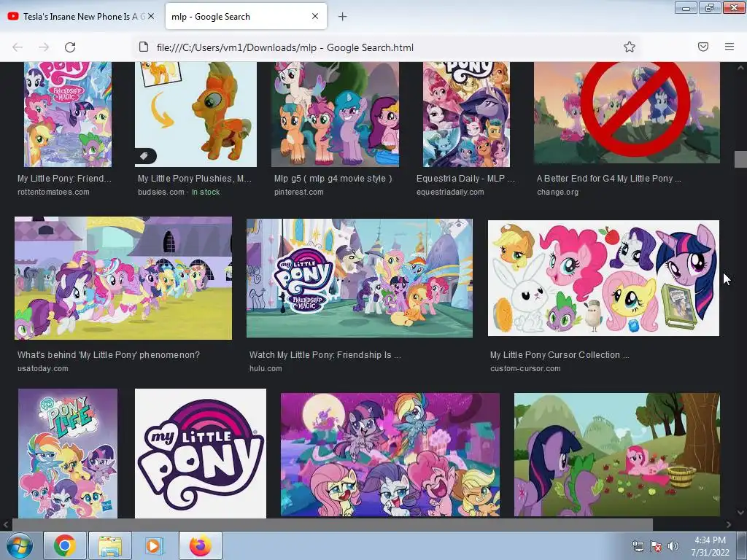Open the cursor collection ponies image
This screenshot has width=747, height=560.
(603, 278)
